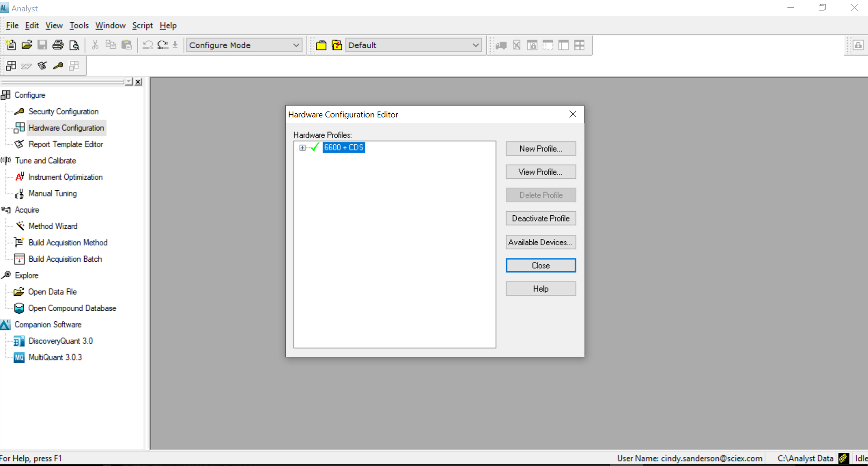The image size is (868, 466).
Task: Click the Print Preview toolbar icon
Action: (x=74, y=45)
